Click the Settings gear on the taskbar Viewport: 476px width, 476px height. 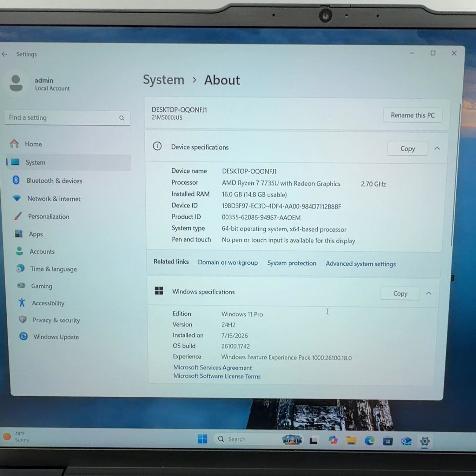click(x=425, y=441)
